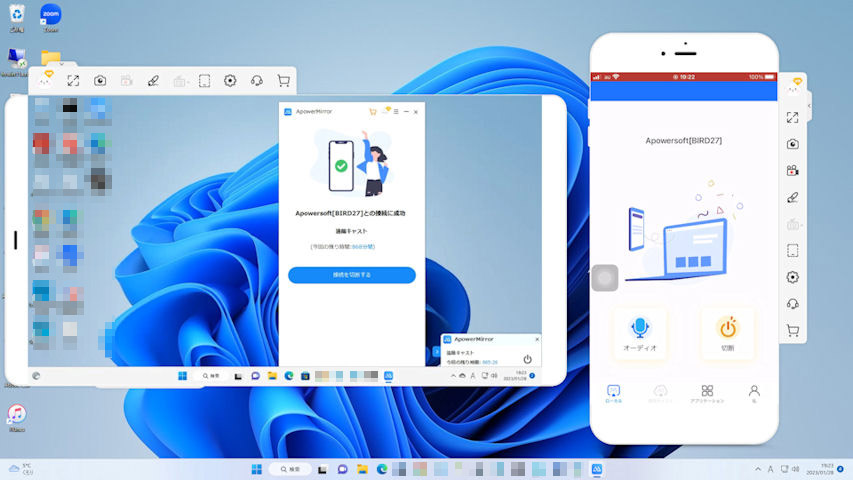Open shopping cart in phone's vertical toolbar

793,330
